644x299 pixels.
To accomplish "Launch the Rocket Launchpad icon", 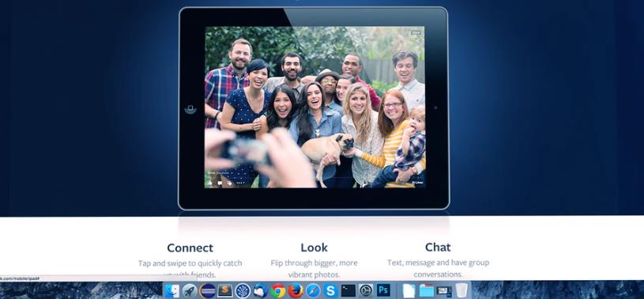I will pos(190,291).
